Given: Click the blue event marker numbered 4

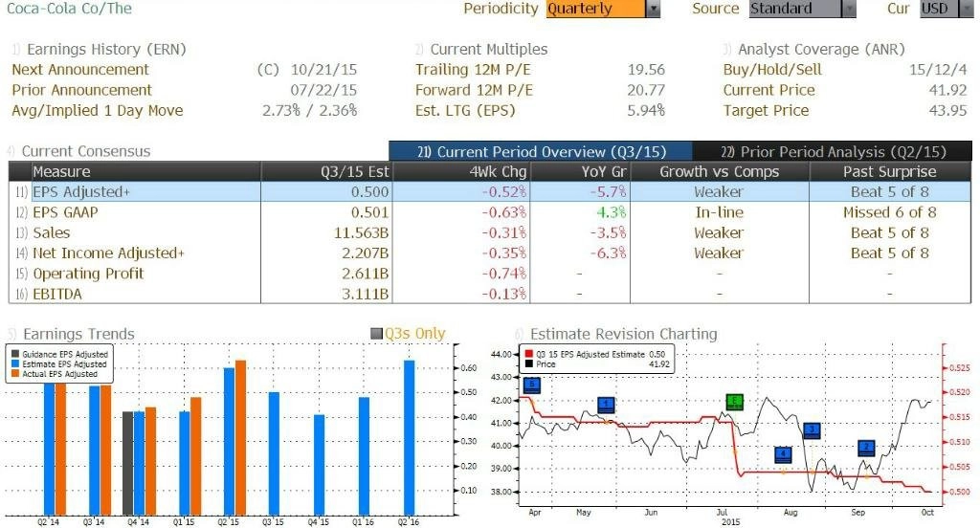Looking at the screenshot, I should [x=783, y=455].
